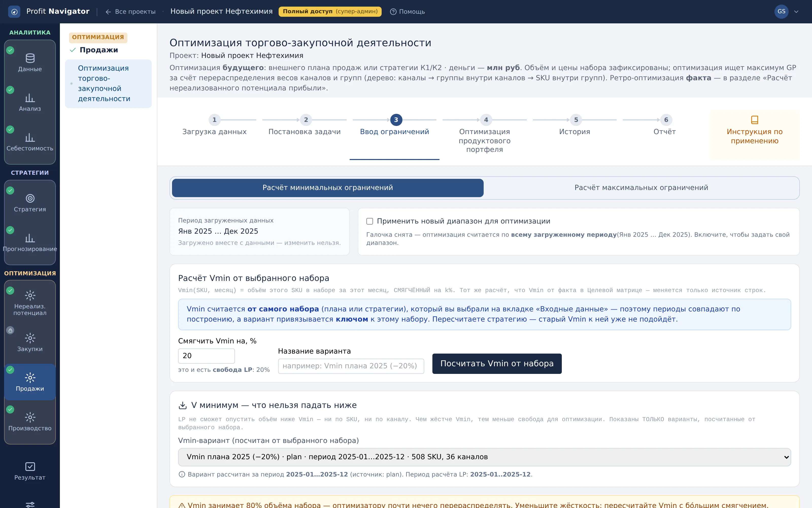
Task: Click the Новый проект Нефтехимия title
Action: (222, 11)
